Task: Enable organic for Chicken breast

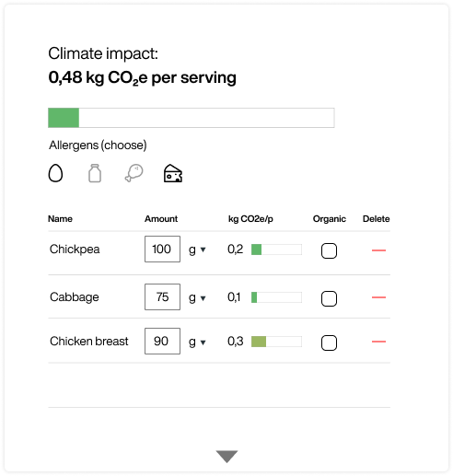Action: [x=329, y=342]
